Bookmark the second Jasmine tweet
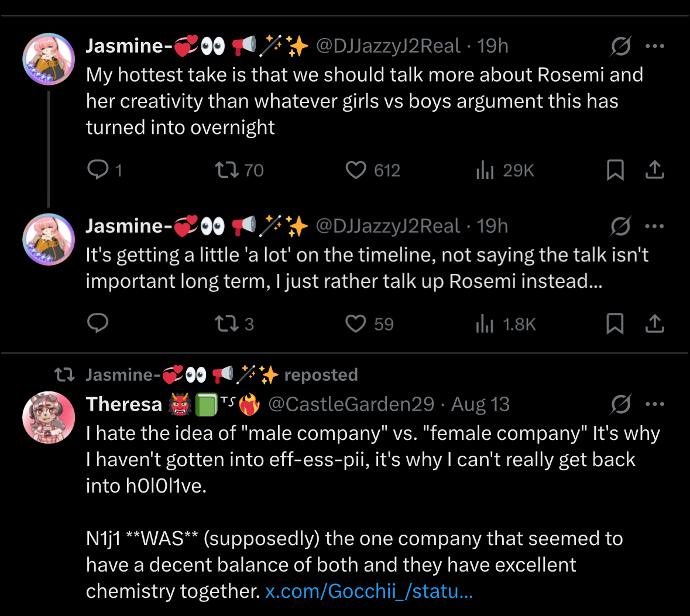This screenshot has width=690, height=616. 615,324
